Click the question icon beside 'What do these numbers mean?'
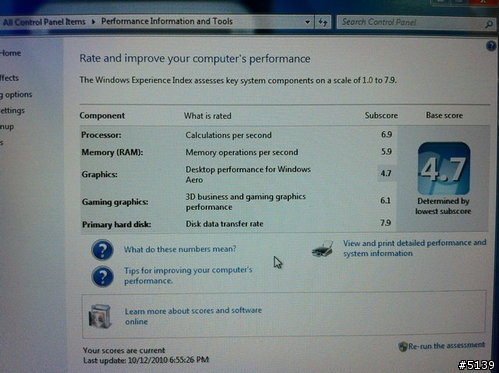Viewport: 499px width, 373px height. point(102,250)
